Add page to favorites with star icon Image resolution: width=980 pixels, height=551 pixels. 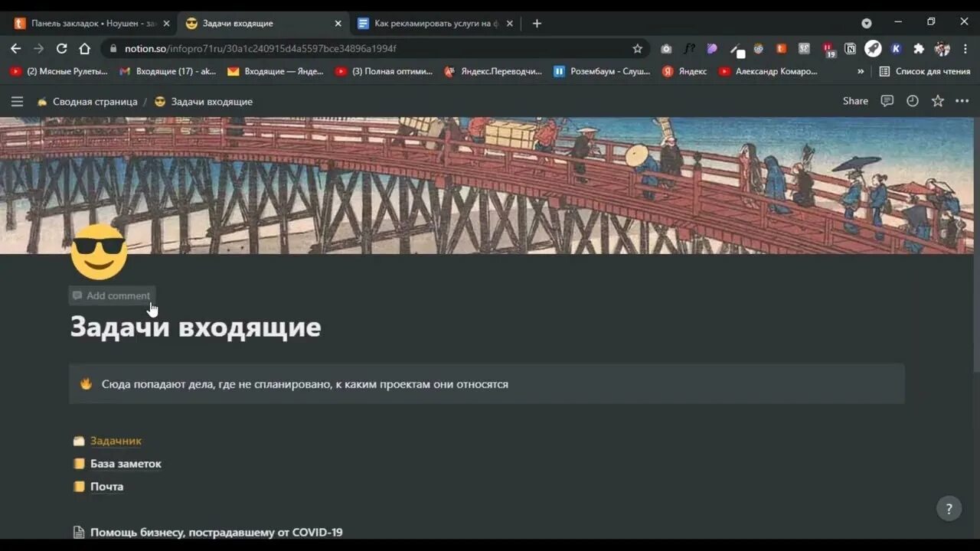(x=937, y=101)
